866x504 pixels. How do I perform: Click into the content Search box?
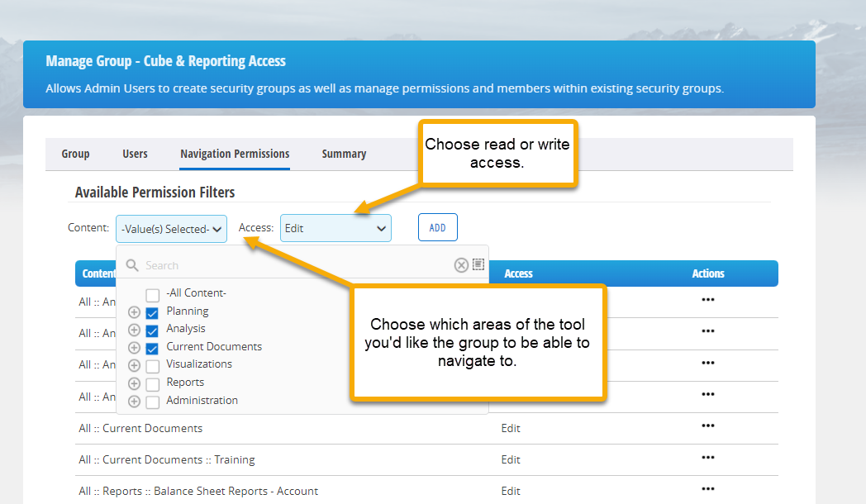tap(298, 265)
